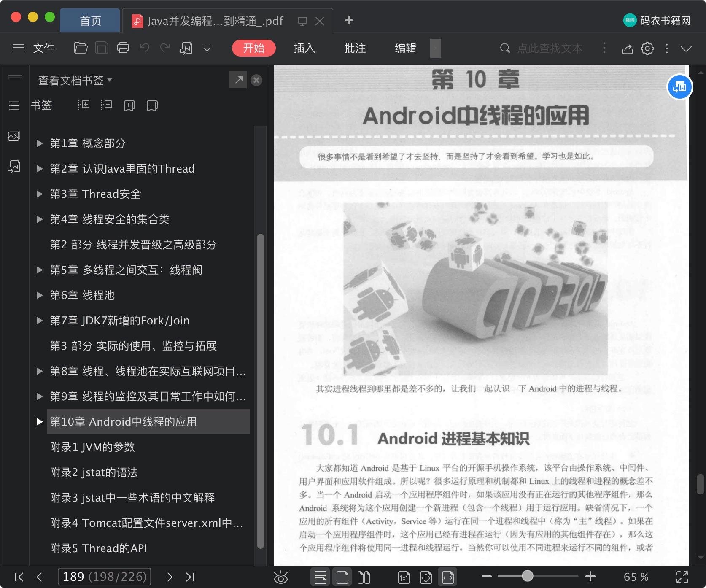
Task: Open a new tab with plus button
Action: tap(349, 20)
